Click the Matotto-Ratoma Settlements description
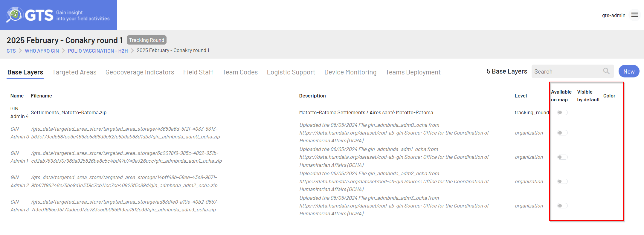 (366, 112)
